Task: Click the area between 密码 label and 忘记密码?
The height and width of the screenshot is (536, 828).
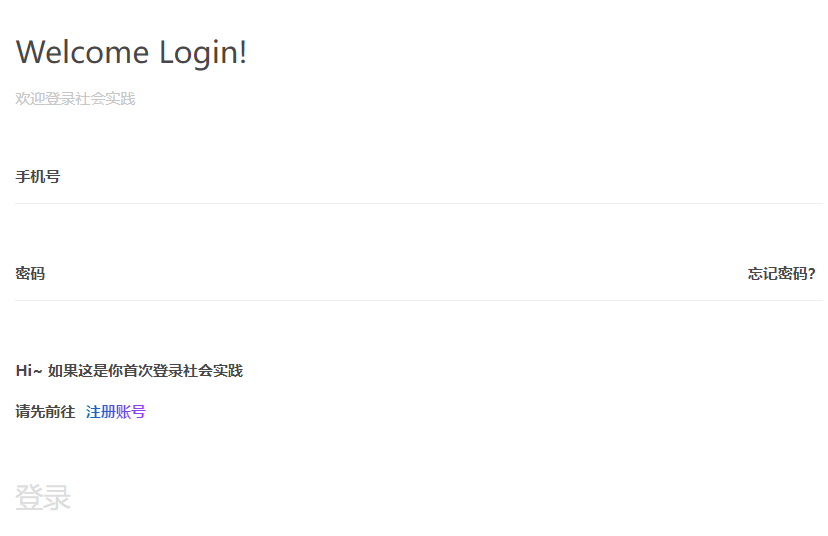Action: coord(396,274)
